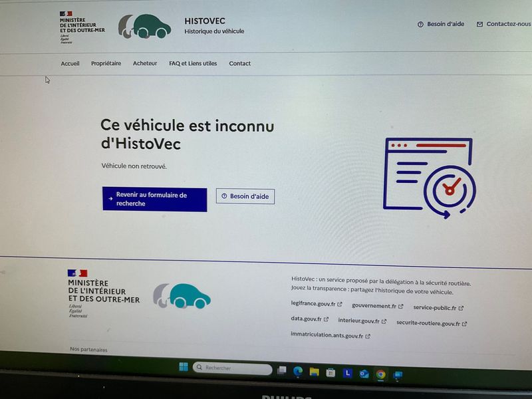Open FAQ et Liens utiles

point(193,63)
